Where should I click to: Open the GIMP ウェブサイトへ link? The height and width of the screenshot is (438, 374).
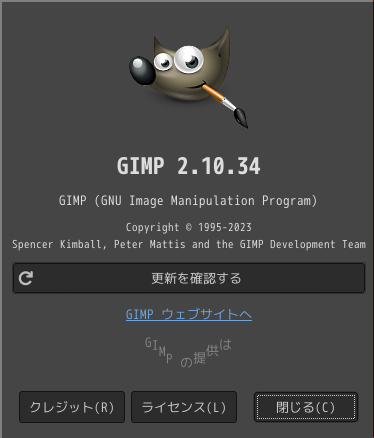point(189,314)
